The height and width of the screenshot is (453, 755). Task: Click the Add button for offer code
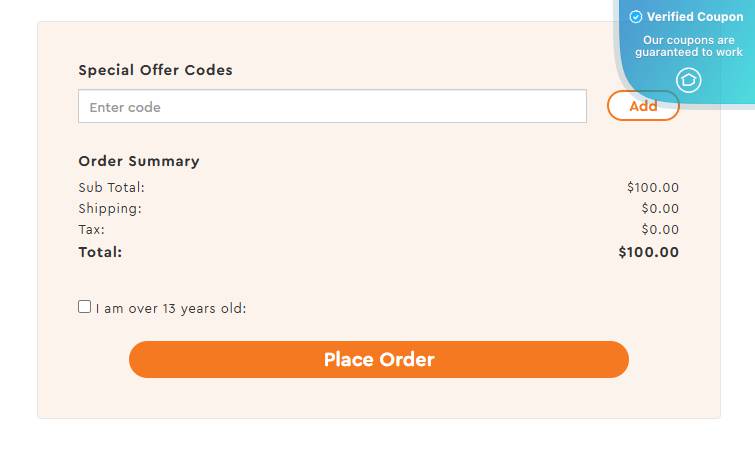(x=643, y=105)
